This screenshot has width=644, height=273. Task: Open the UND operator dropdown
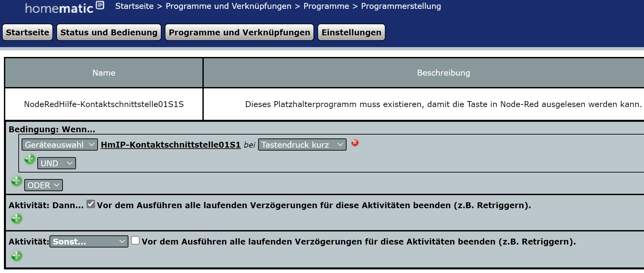56,163
